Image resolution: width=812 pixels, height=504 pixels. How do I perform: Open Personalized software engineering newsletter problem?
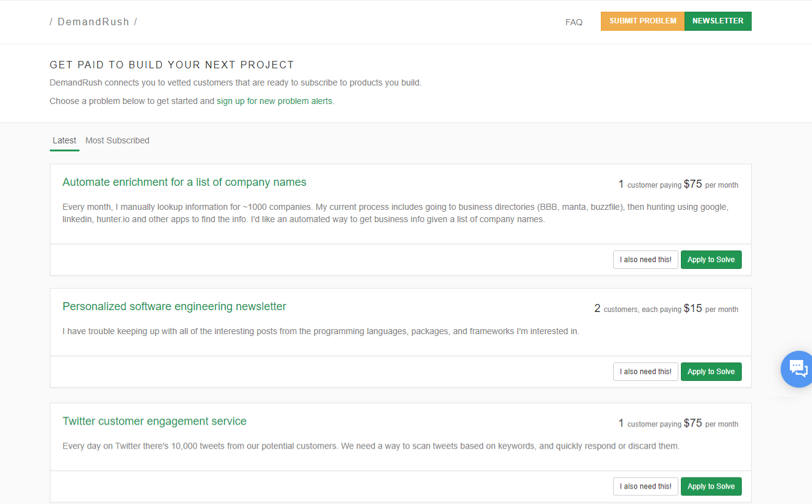coord(175,306)
